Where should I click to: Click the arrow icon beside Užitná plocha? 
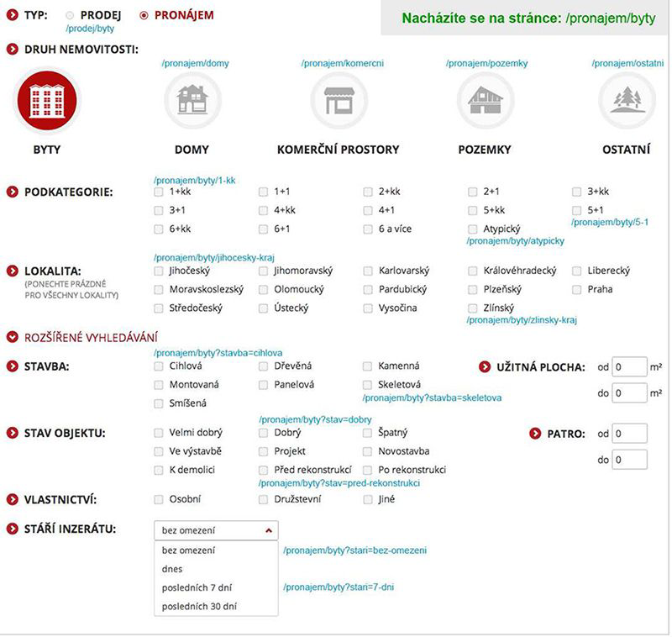[x=485, y=367]
